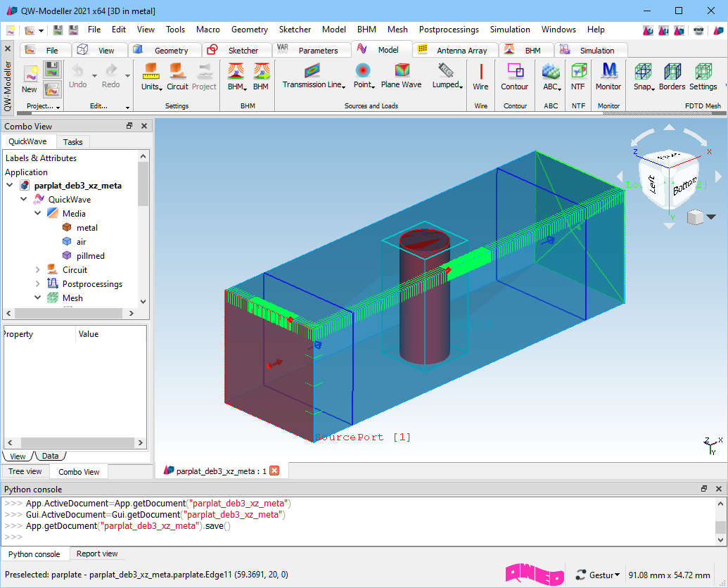728x588 pixels.
Task: Click the New project icon
Action: (x=30, y=79)
